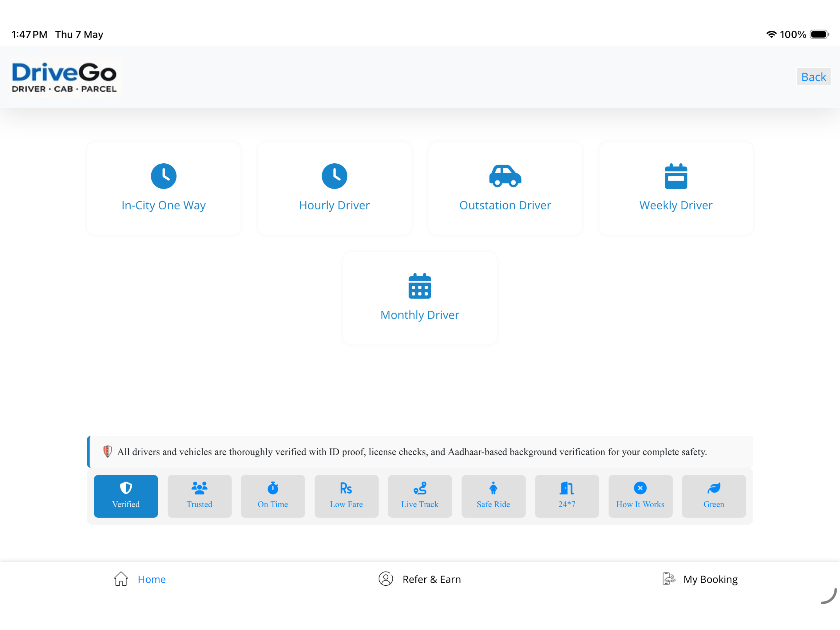This screenshot has width=840, height=630.
Task: Open the How It Works tab
Action: 640,496
